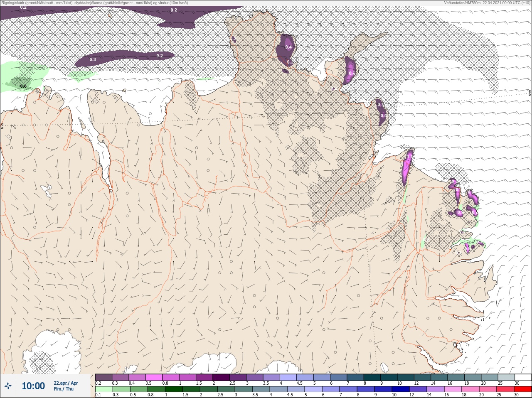Click the "0.1" label under the lower legend
The image size is (532, 398).
point(98,395)
